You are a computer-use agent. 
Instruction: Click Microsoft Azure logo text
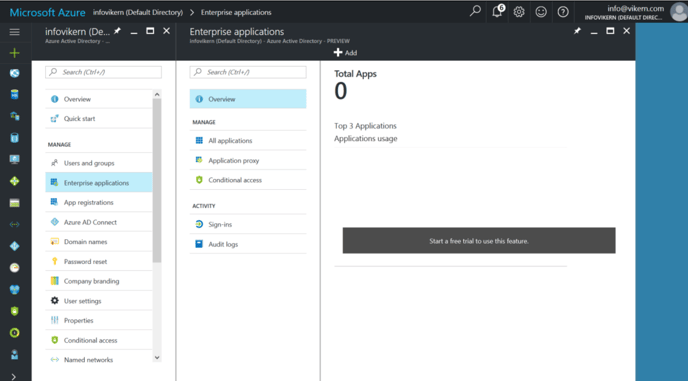pyautogui.click(x=47, y=12)
